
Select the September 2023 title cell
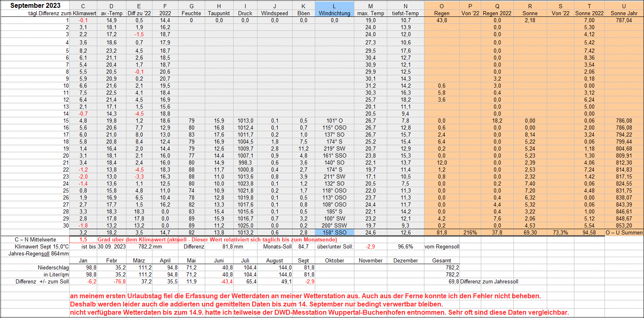(35, 5)
